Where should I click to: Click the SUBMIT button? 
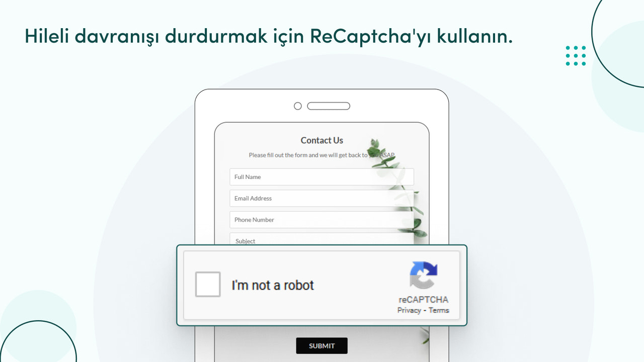(x=321, y=345)
